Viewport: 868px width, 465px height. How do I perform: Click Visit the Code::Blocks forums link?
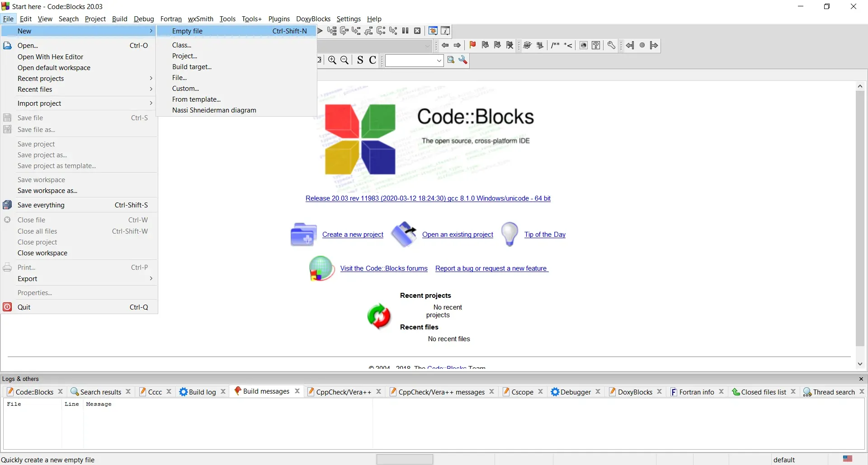click(x=384, y=268)
